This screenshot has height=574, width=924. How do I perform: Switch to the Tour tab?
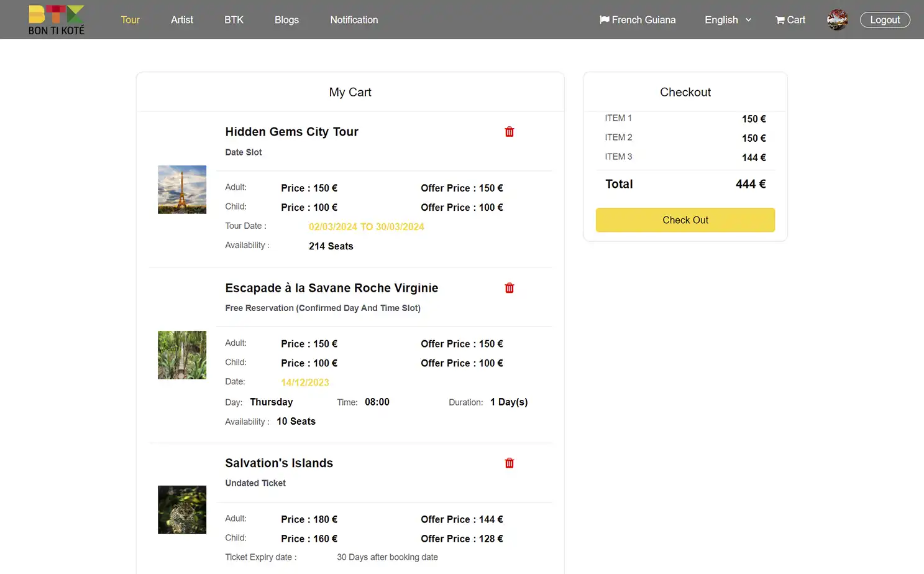pyautogui.click(x=130, y=19)
